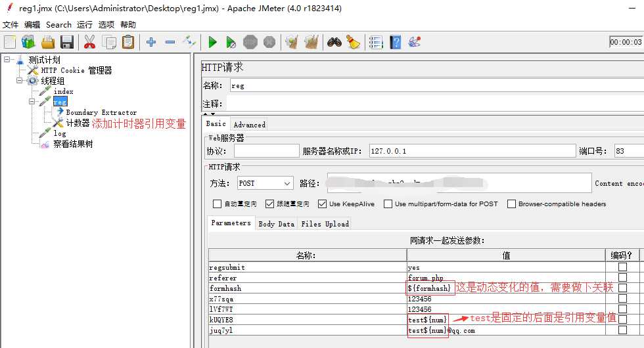The height and width of the screenshot is (348, 644).
Task: Start the test with green play icon
Action: (212, 42)
